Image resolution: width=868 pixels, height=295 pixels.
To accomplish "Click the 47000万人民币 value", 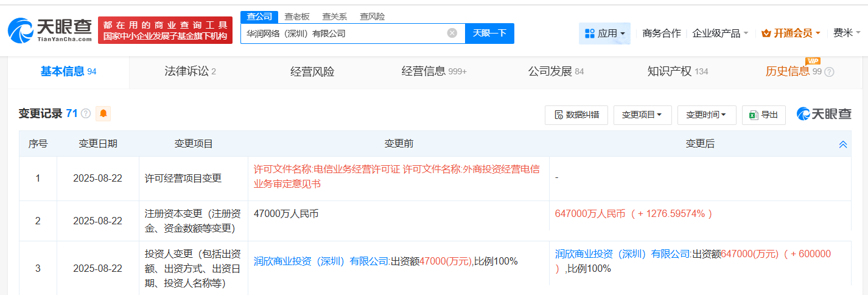I will pos(285,214).
